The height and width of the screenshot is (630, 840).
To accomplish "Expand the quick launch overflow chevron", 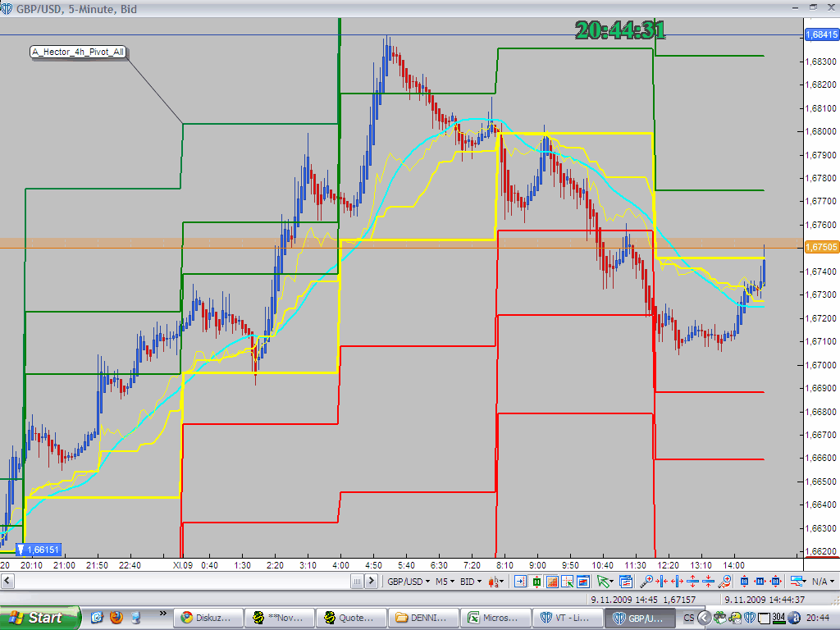I will (163, 614).
